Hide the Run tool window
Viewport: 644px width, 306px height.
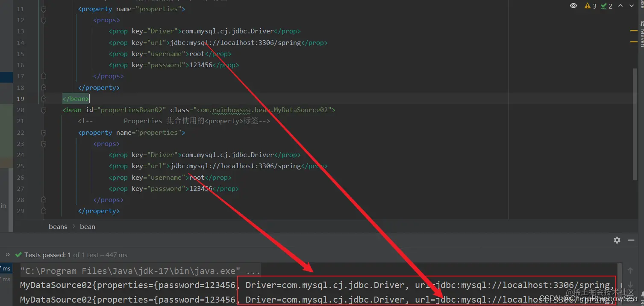pos(631,240)
